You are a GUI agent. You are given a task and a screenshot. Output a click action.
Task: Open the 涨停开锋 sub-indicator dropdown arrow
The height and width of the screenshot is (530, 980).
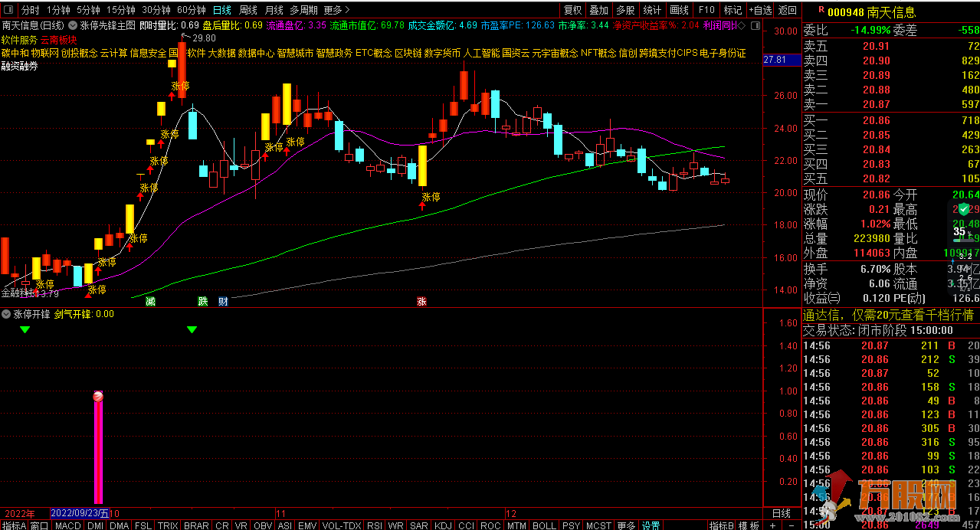point(6,314)
